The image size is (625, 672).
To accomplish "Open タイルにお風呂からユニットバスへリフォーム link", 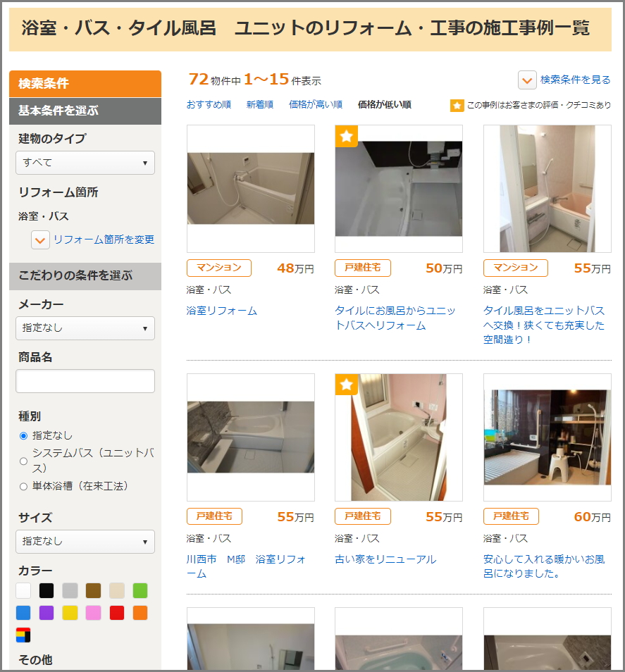I will coord(395,318).
